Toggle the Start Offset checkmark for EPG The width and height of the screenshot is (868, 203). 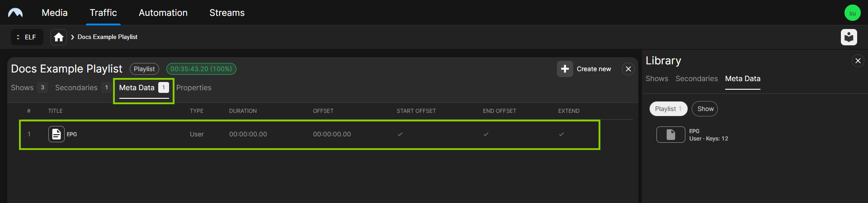(x=400, y=134)
